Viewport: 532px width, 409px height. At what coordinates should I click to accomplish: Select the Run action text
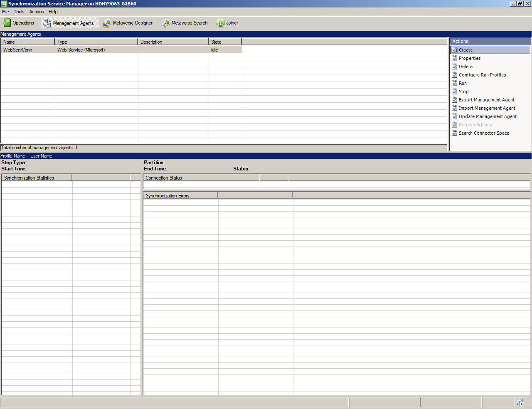click(x=463, y=83)
